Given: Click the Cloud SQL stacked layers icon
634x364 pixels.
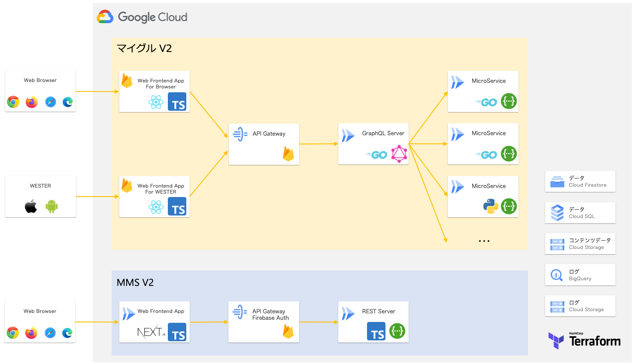Looking at the screenshot, I should (x=557, y=212).
